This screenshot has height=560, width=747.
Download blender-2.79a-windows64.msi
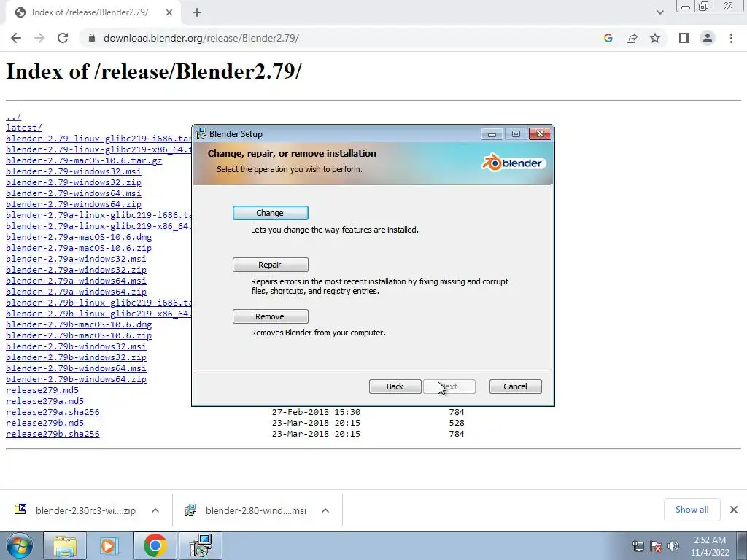[76, 281]
